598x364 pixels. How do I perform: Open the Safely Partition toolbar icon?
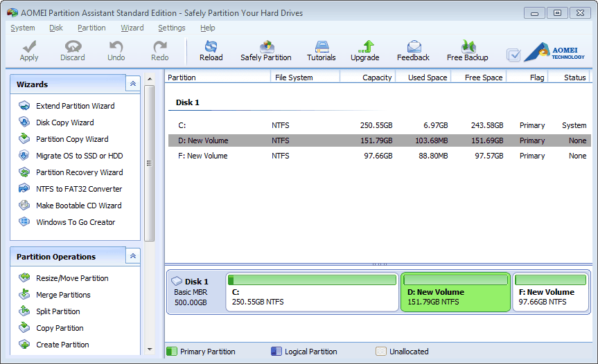tap(267, 46)
